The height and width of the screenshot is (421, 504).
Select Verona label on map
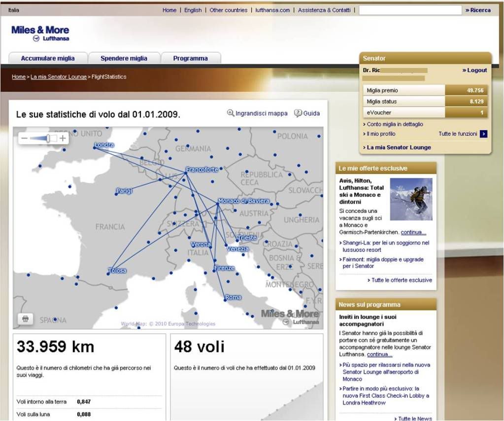point(201,245)
